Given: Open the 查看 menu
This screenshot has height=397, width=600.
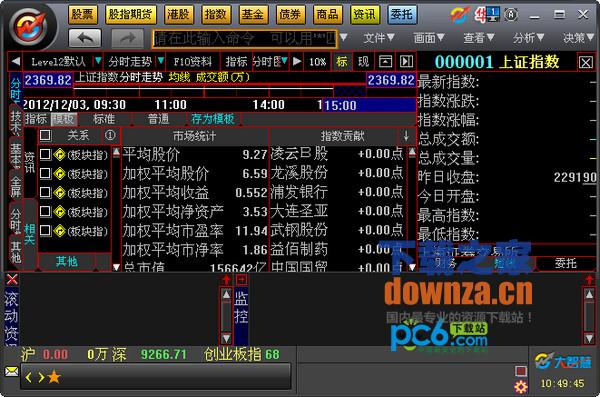Looking at the screenshot, I should 479,38.
